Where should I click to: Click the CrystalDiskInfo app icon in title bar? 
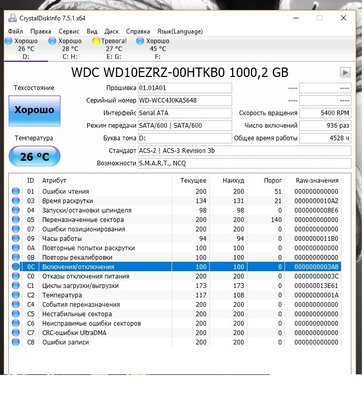[x=12, y=18]
